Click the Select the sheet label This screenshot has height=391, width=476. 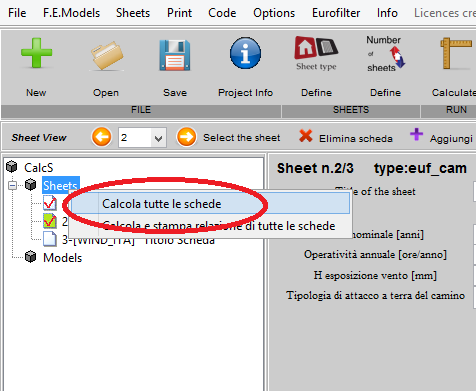pos(242,137)
